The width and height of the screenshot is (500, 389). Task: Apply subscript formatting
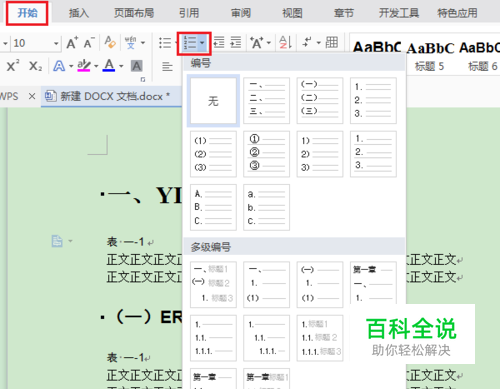(x=35, y=66)
